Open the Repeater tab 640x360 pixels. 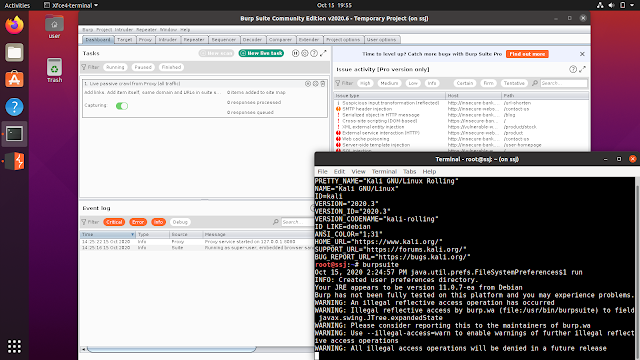pos(194,40)
